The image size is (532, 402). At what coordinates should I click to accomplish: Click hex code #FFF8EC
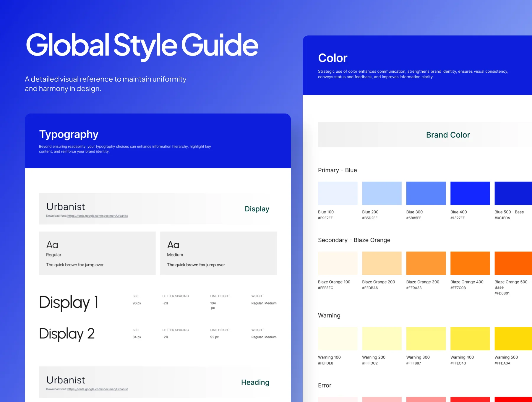coord(325,288)
